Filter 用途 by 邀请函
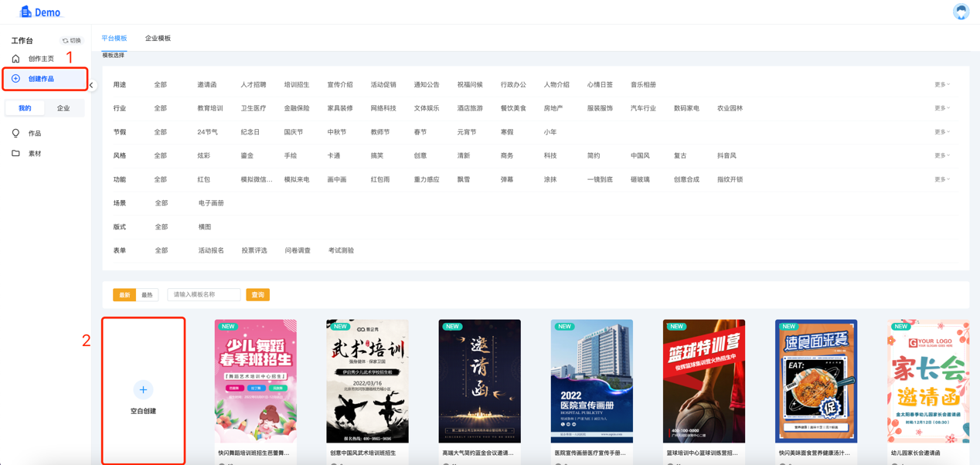980x465 pixels. (x=206, y=85)
